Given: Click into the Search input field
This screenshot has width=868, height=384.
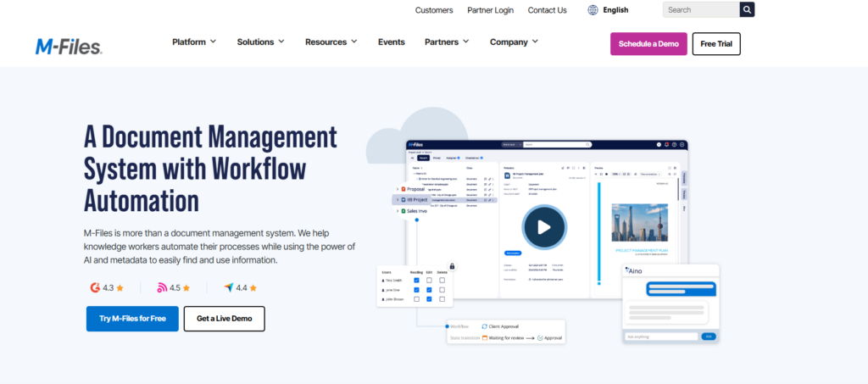Looking at the screenshot, I should [x=700, y=10].
